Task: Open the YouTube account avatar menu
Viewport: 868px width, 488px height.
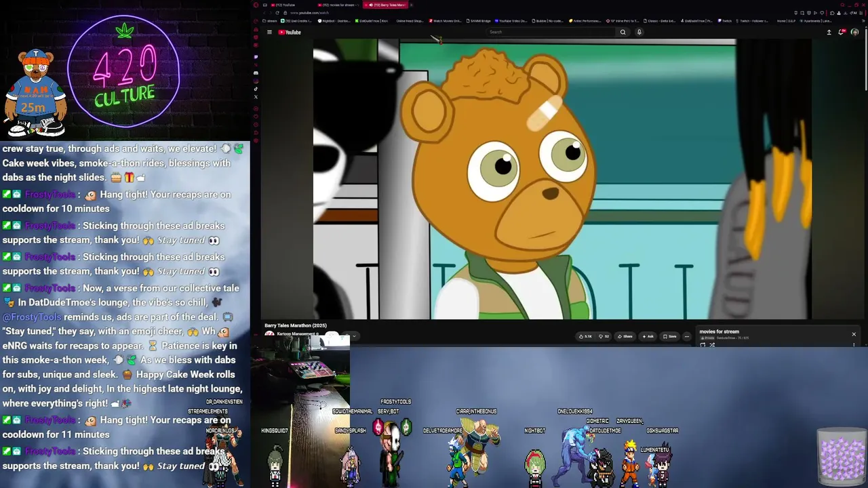Action: tap(854, 32)
